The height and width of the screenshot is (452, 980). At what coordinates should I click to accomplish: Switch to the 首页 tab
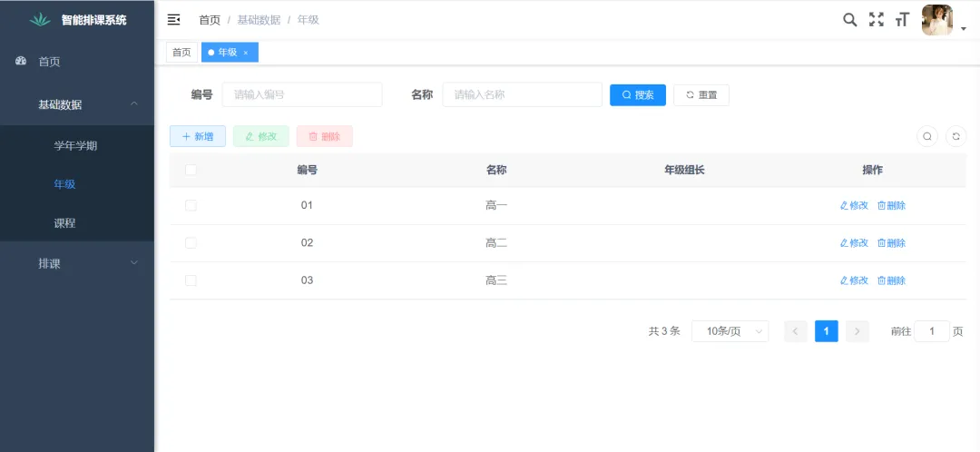181,53
